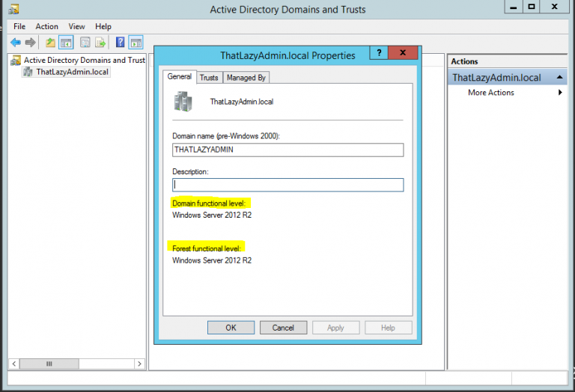Toggle Show/Hide Console Tree icon
Image resolution: width=575 pixels, height=392 pixels.
point(66,43)
